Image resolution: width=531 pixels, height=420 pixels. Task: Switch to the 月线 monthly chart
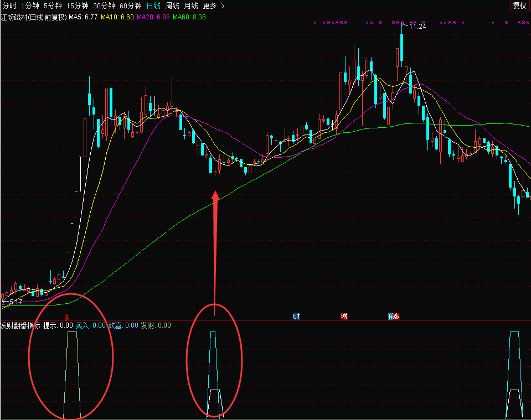[x=191, y=6]
